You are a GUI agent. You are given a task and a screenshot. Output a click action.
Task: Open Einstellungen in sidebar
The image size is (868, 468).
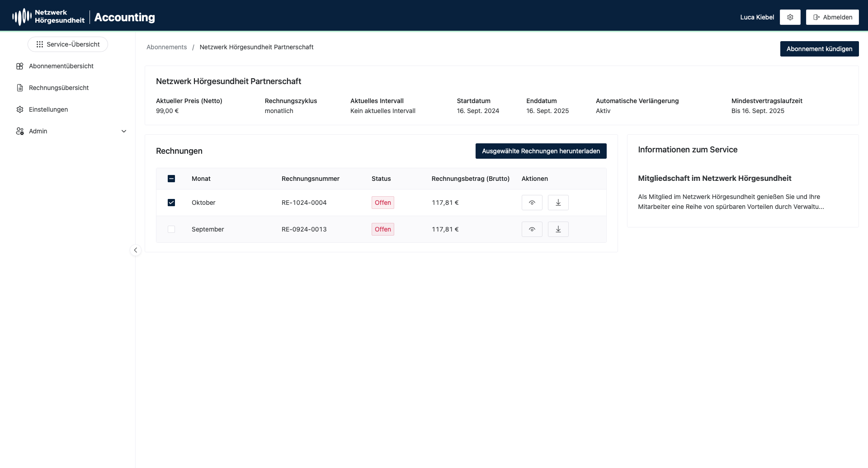click(48, 109)
